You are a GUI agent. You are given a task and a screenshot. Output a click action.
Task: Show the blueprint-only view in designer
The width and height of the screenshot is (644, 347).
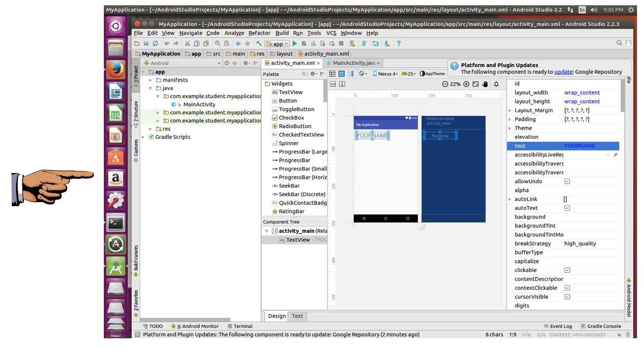point(342,74)
